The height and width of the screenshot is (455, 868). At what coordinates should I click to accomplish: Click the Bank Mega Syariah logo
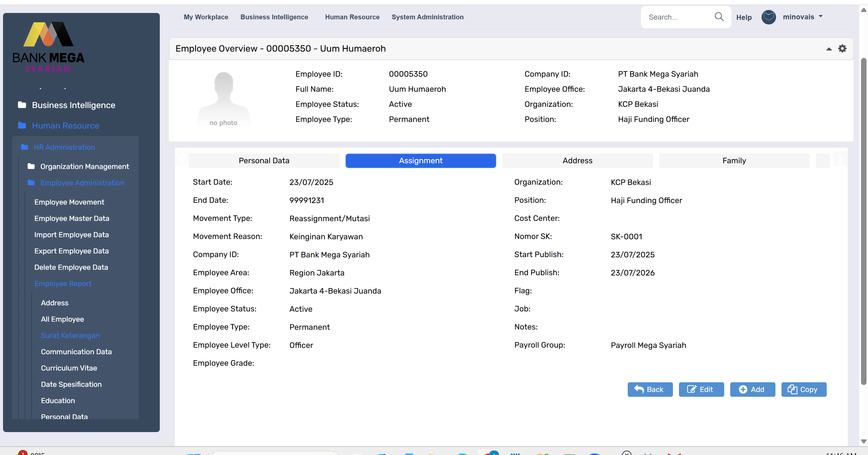[x=48, y=46]
